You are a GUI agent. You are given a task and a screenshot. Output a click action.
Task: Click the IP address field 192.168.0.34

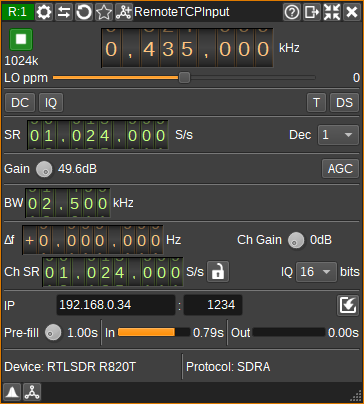coord(116,305)
